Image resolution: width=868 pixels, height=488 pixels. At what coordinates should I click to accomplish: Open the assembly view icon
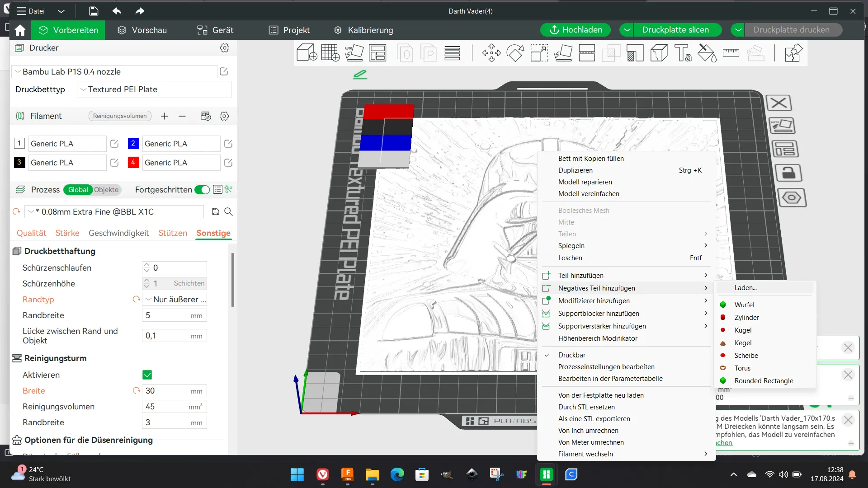point(793,53)
